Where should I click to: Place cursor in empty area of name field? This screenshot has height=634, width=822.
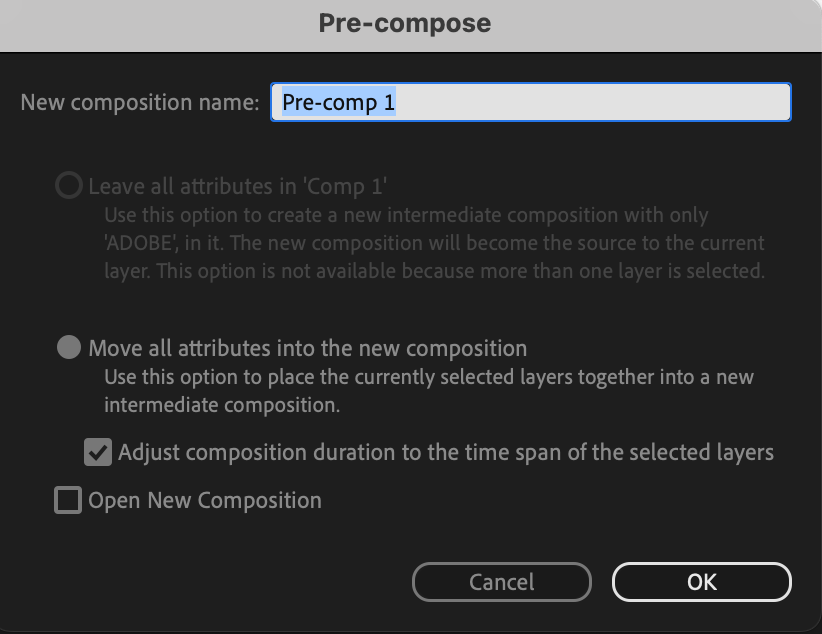(x=600, y=102)
